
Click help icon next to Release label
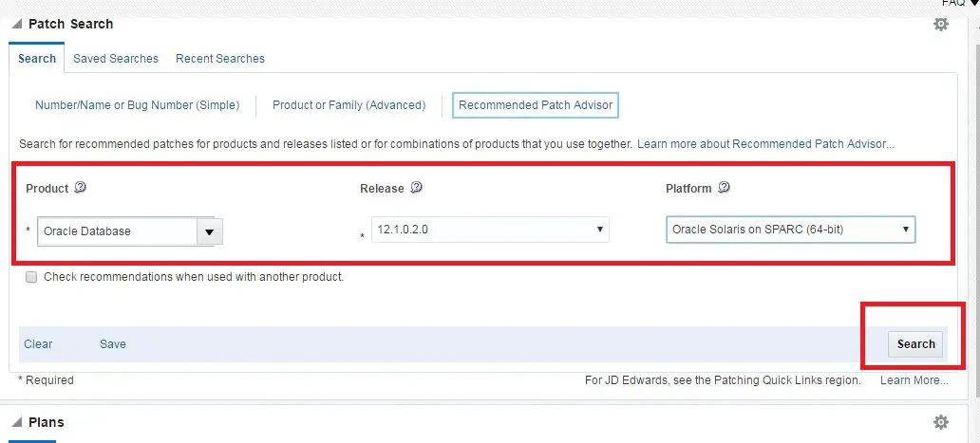pos(416,187)
